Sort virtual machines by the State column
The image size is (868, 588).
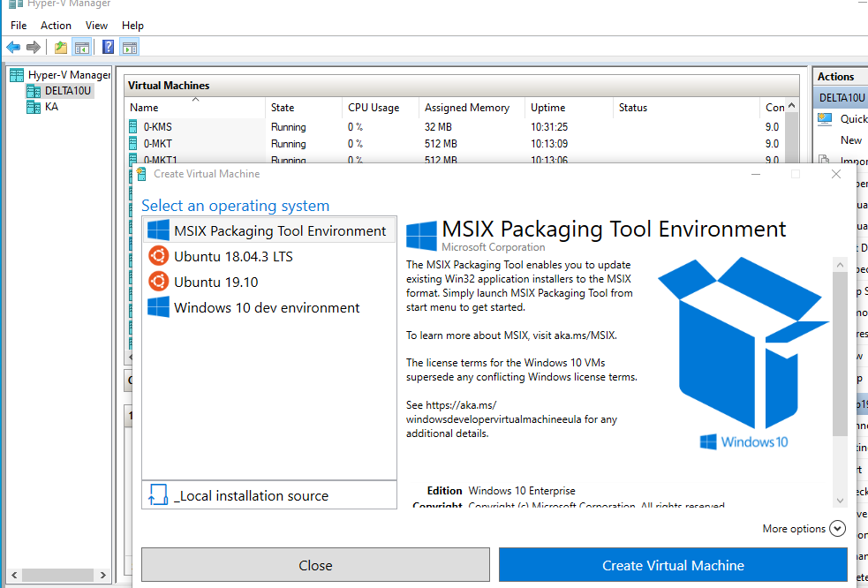pyautogui.click(x=304, y=108)
